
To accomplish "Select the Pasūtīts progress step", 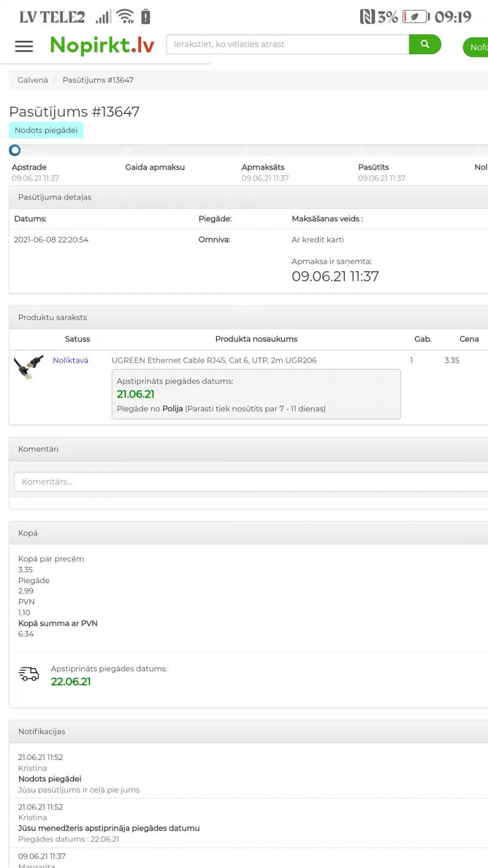I will pos(374,167).
